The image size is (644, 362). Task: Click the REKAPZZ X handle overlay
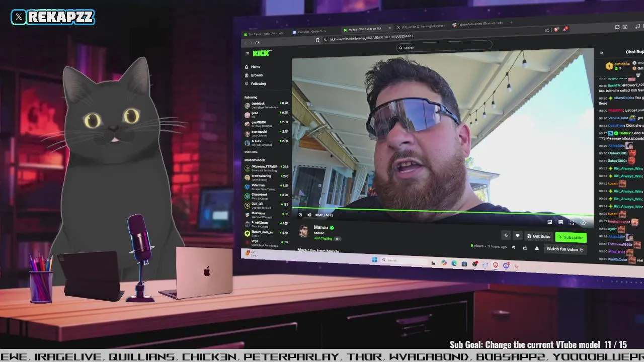pyautogui.click(x=53, y=17)
